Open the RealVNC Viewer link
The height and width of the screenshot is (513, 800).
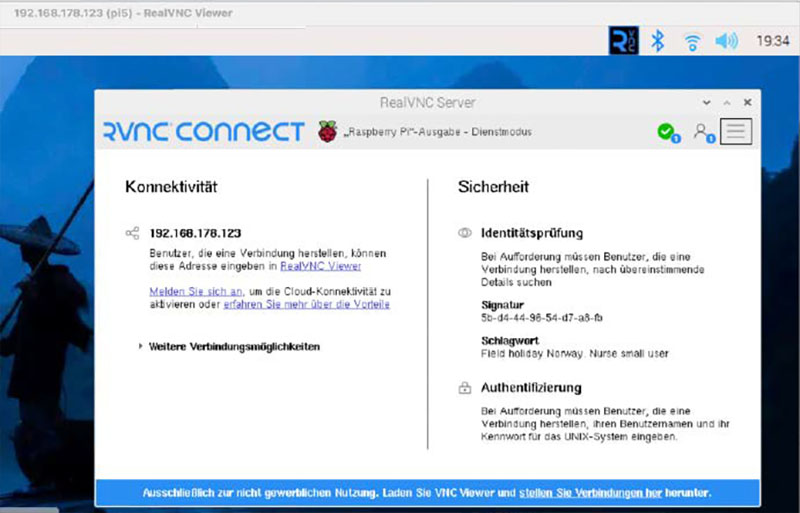[x=320, y=266]
